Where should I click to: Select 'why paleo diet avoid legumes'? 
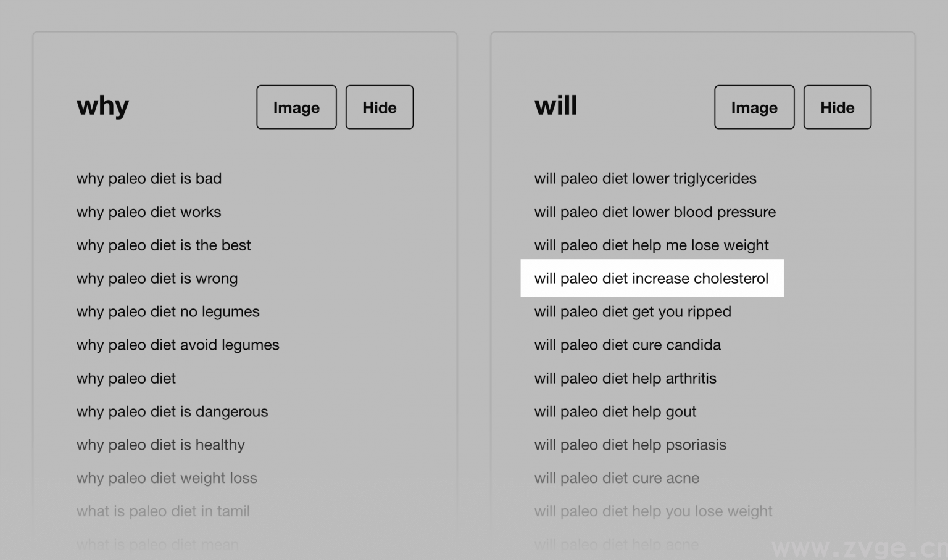click(x=178, y=345)
